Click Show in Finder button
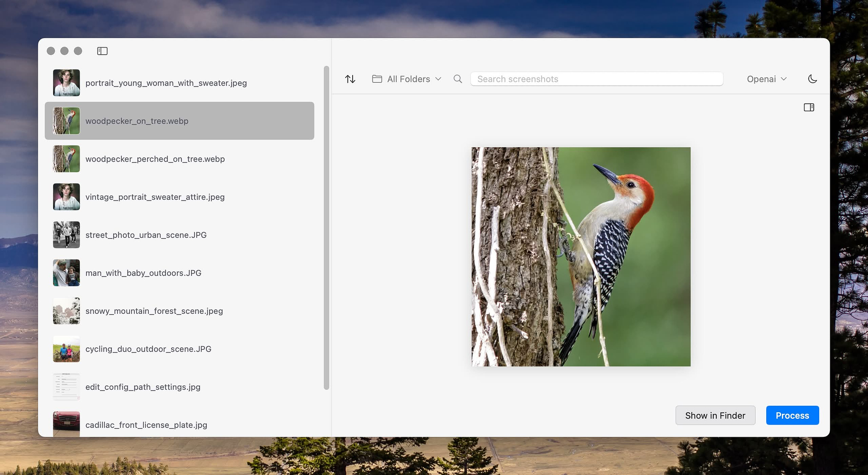Viewport: 868px width, 475px height. click(x=715, y=415)
